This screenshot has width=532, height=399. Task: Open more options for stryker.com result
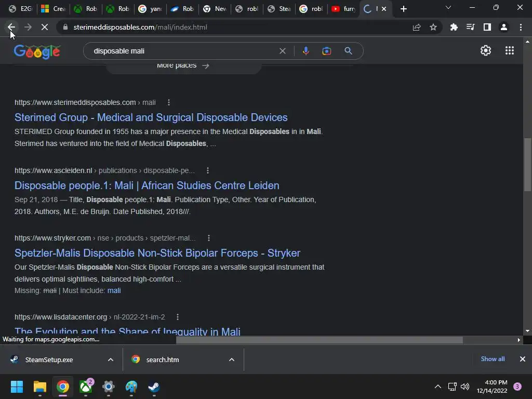[x=209, y=238]
